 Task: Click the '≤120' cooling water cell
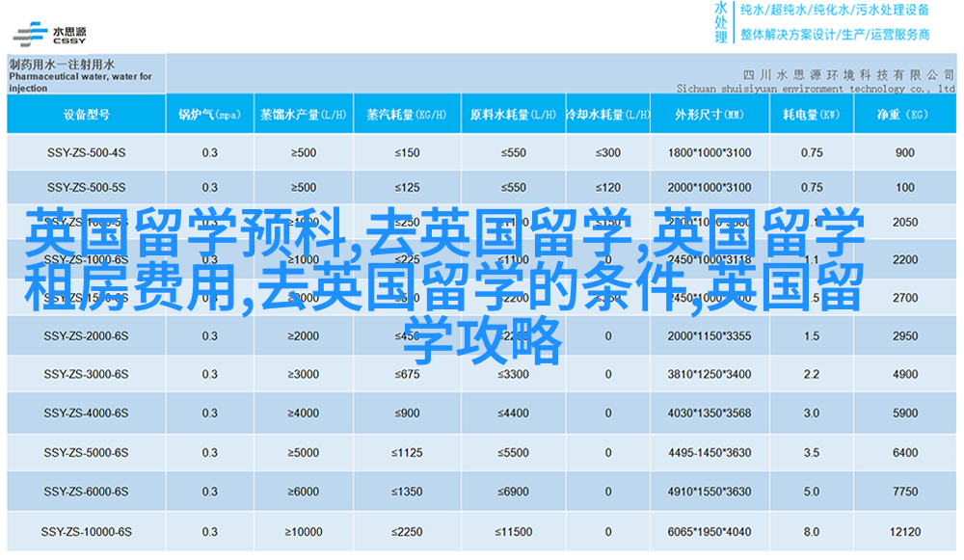[x=608, y=188]
